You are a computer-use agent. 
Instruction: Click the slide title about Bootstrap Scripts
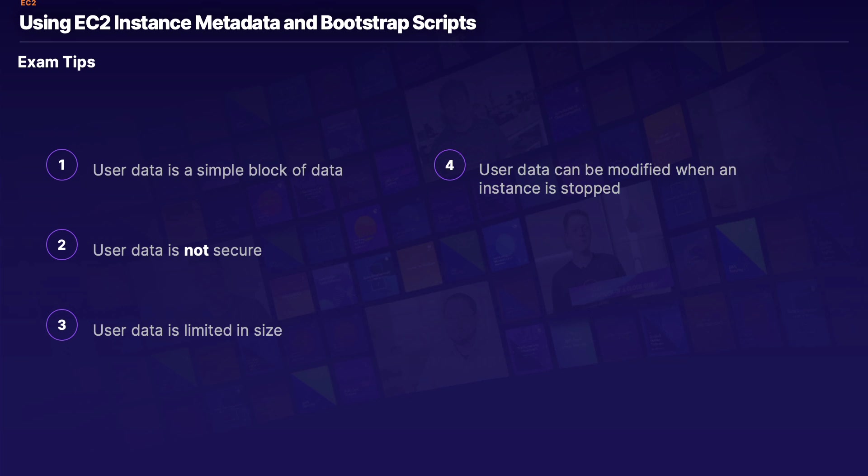pos(247,23)
